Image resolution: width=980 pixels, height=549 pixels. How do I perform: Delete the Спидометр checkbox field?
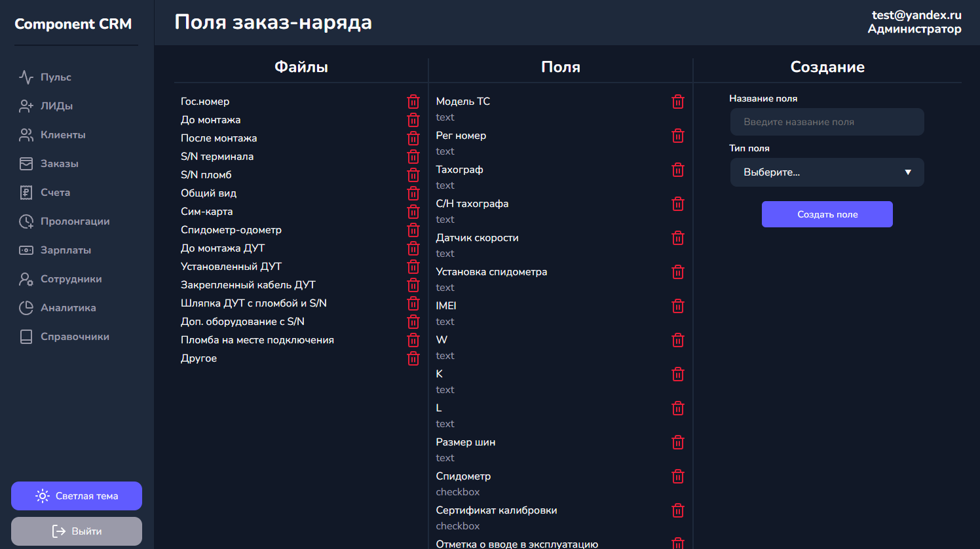[678, 476]
